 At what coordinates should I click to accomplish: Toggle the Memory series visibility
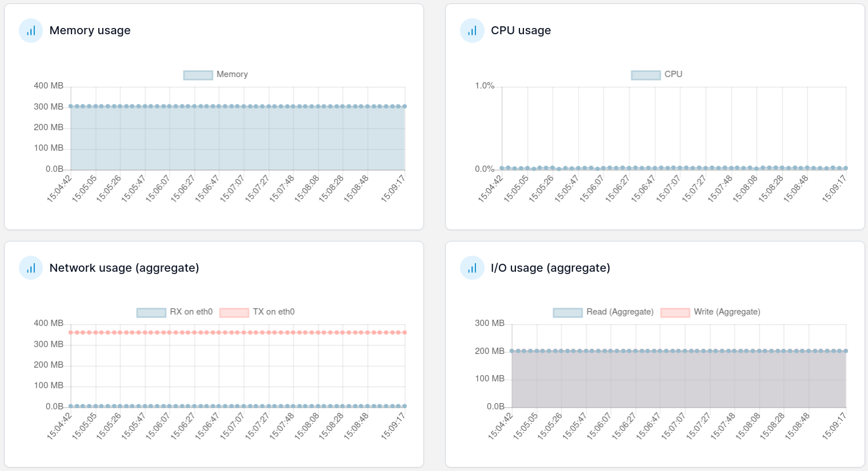tap(198, 74)
